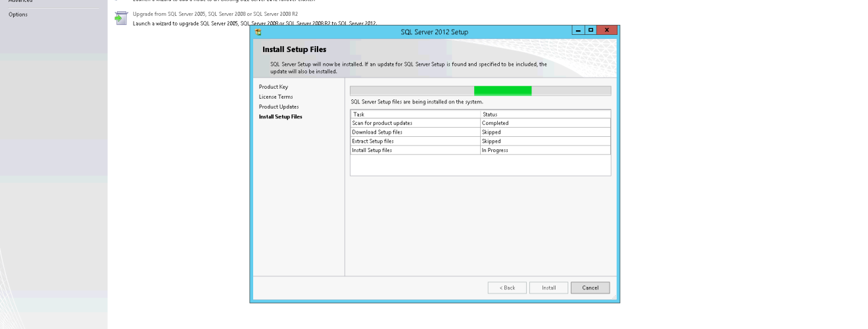
Task: Select Download Setup files row
Action: pos(480,132)
